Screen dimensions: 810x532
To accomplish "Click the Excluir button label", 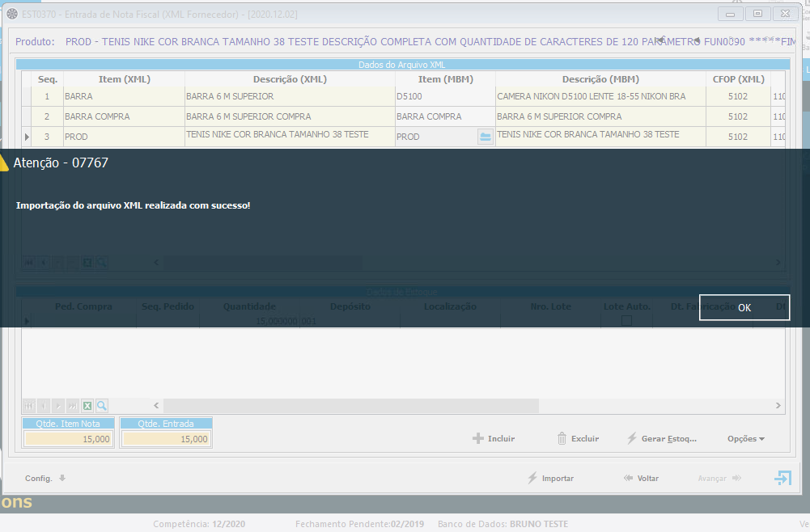I will click(x=585, y=438).
